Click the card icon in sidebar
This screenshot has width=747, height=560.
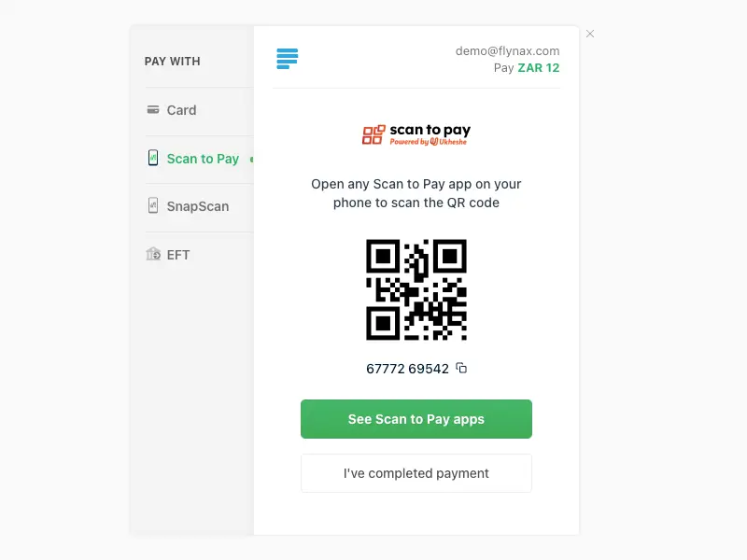(x=153, y=110)
